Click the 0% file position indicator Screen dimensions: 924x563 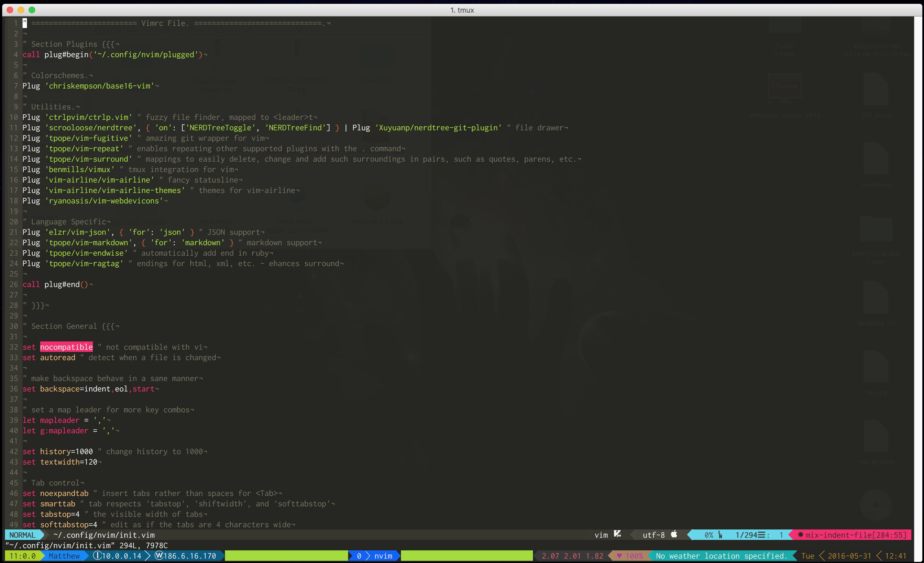coord(708,535)
